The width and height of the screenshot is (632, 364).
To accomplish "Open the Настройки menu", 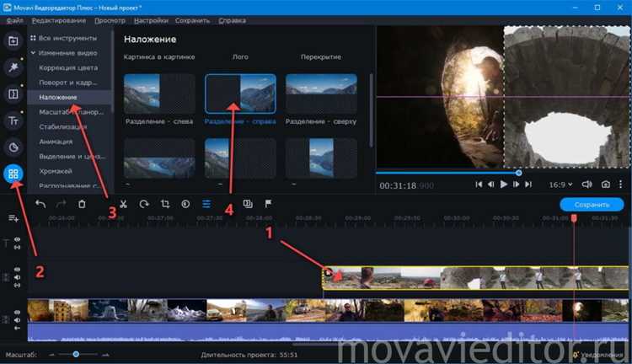I will pyautogui.click(x=151, y=20).
